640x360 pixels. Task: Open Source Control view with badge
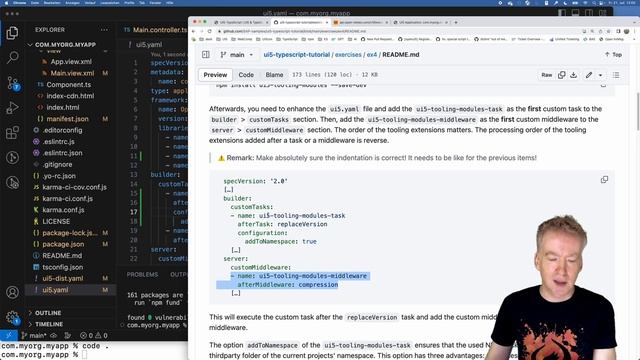13,83
